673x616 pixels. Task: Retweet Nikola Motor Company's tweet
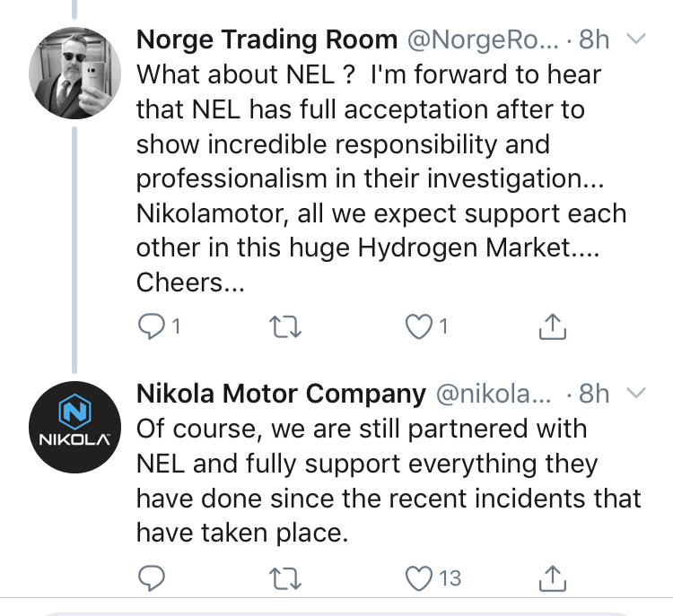(x=283, y=578)
